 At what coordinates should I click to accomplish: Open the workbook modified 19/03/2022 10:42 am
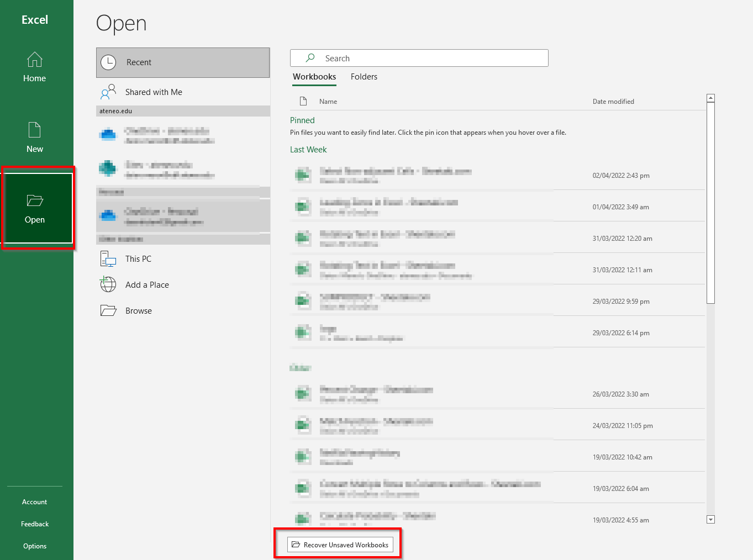point(497,457)
